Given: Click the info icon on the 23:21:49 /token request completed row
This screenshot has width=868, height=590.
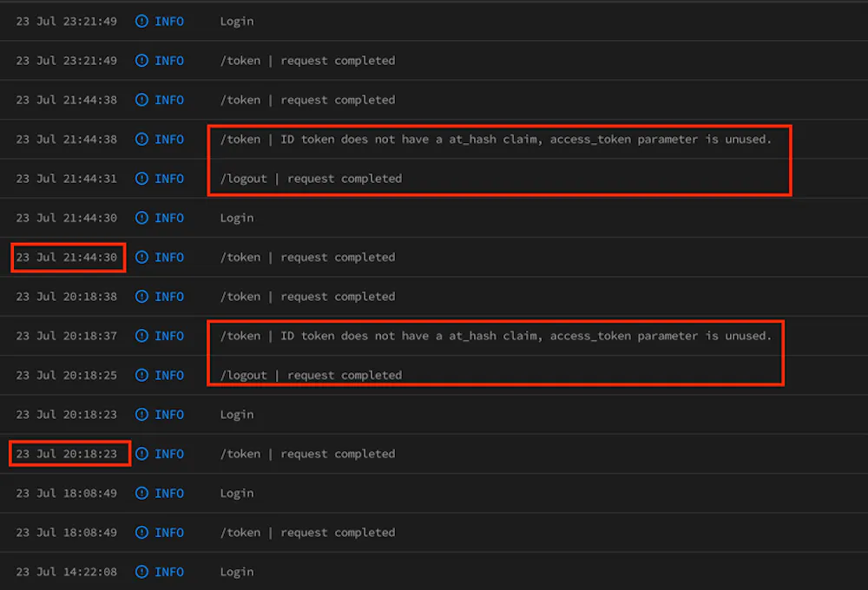Looking at the screenshot, I should tap(141, 61).
